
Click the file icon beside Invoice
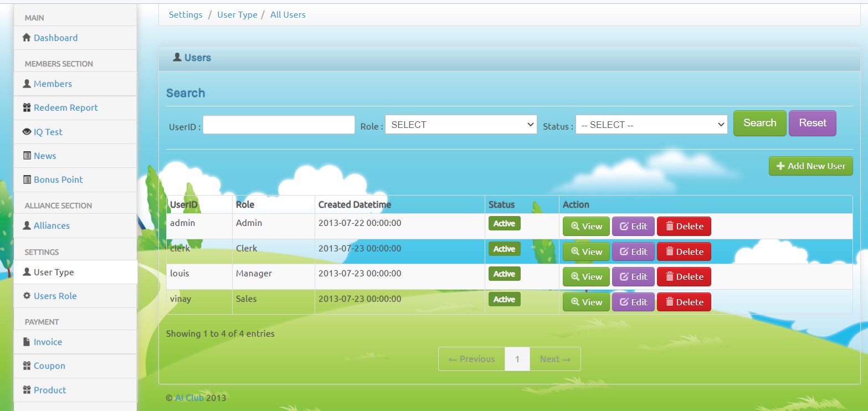[x=27, y=342]
